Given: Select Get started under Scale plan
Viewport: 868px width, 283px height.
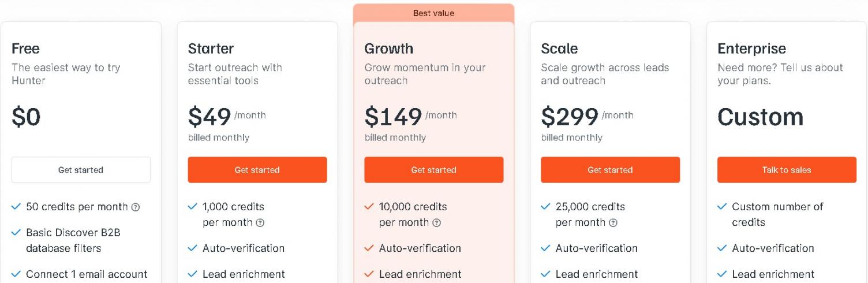Looking at the screenshot, I should click(610, 170).
